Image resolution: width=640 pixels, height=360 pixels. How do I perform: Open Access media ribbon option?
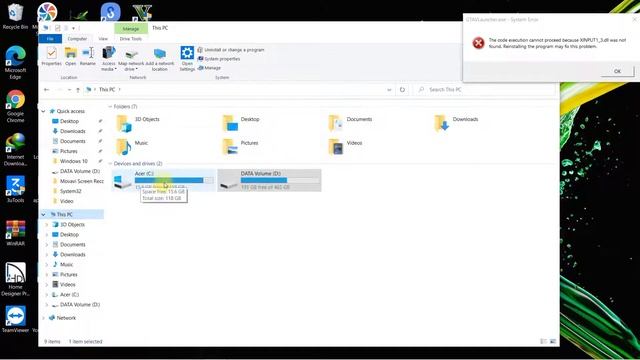tap(109, 58)
